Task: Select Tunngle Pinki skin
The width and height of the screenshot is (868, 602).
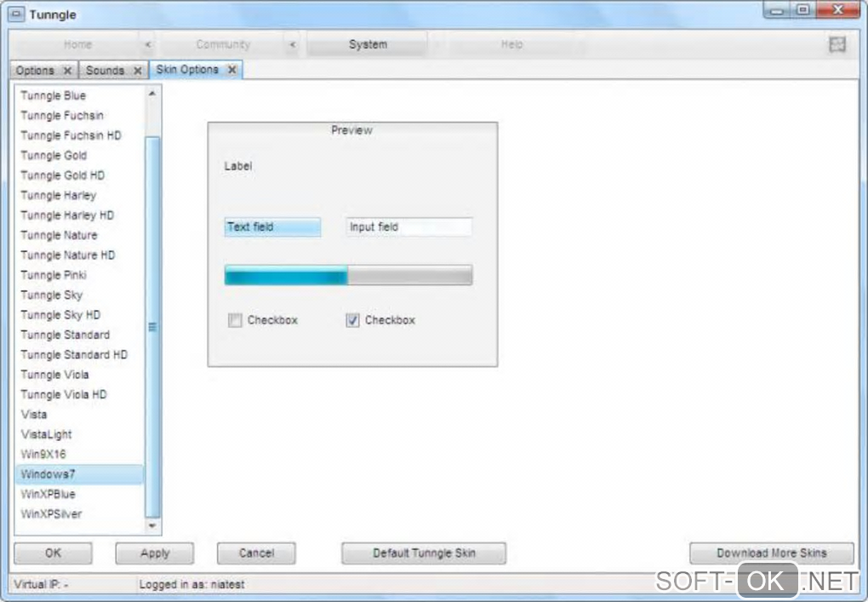Action: tap(79, 275)
